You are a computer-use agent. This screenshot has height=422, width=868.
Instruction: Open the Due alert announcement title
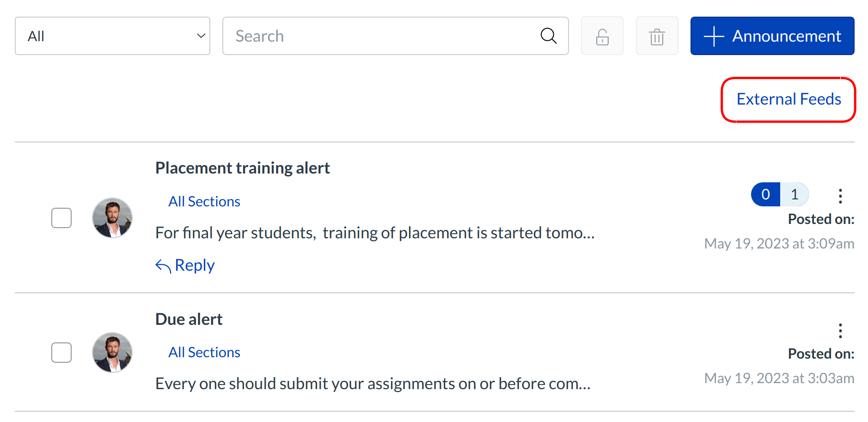[x=189, y=319]
